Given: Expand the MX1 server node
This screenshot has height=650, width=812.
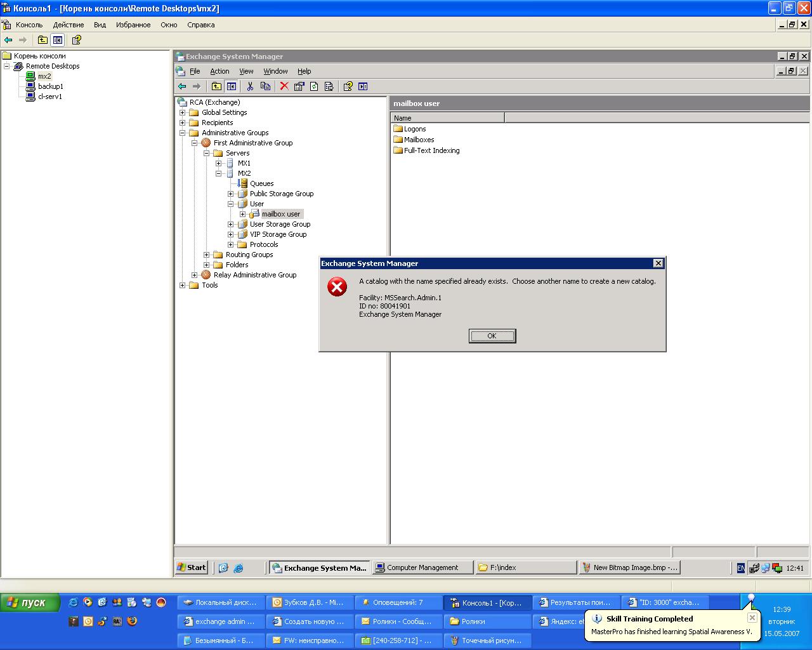Looking at the screenshot, I should pyautogui.click(x=219, y=163).
